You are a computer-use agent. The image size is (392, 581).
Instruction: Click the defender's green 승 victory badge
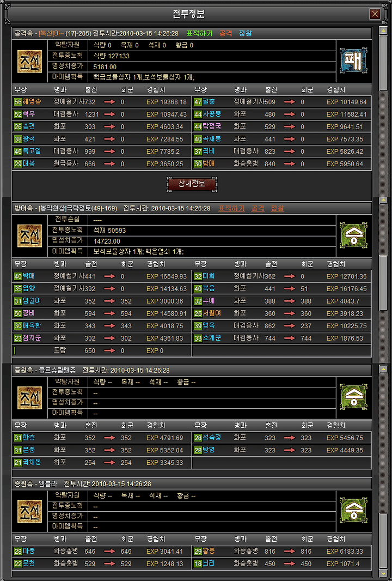353,235
